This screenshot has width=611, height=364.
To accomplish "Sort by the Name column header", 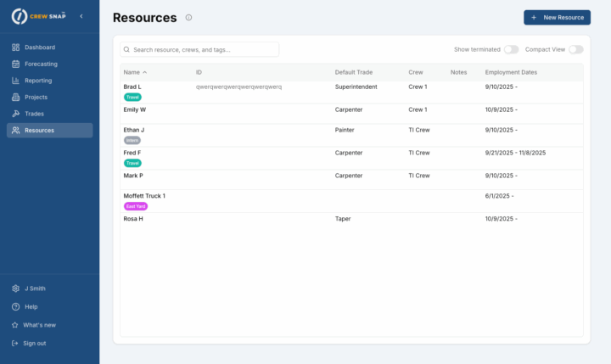I will point(132,72).
